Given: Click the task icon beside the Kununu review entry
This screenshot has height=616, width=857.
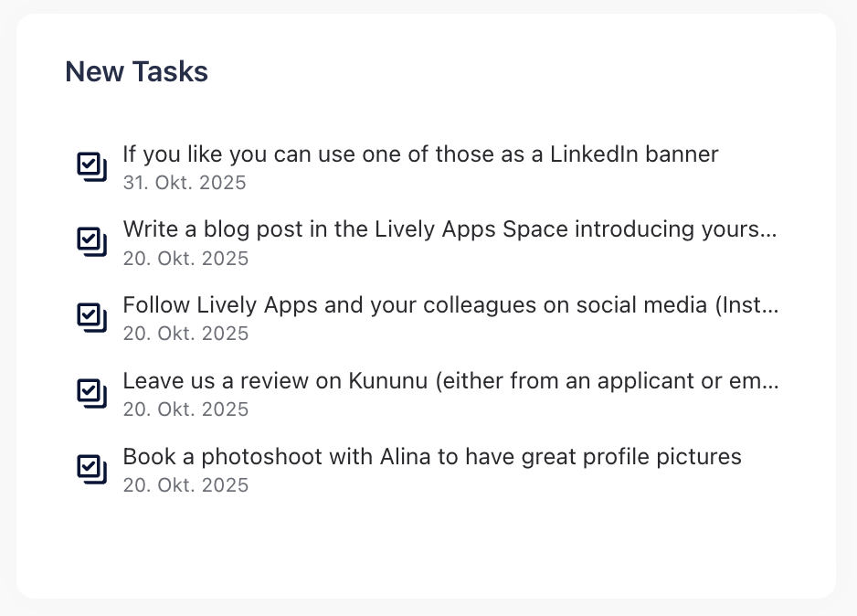Looking at the screenshot, I should point(91,392).
